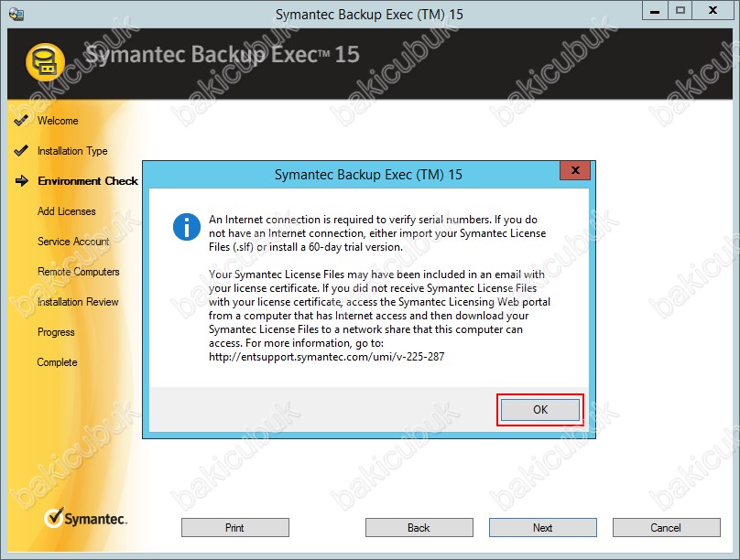Maximize the main installer window
The image size is (740, 560).
click(680, 10)
